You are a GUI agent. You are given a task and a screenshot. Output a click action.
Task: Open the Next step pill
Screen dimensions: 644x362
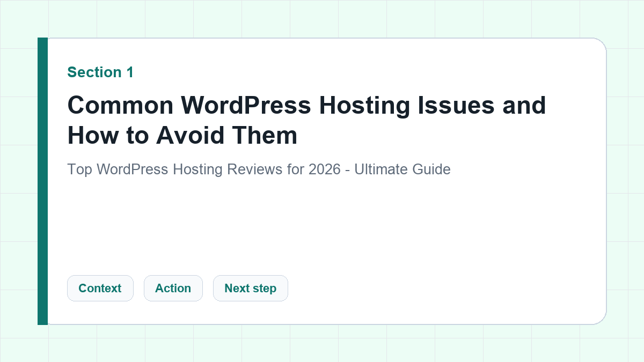click(x=251, y=288)
